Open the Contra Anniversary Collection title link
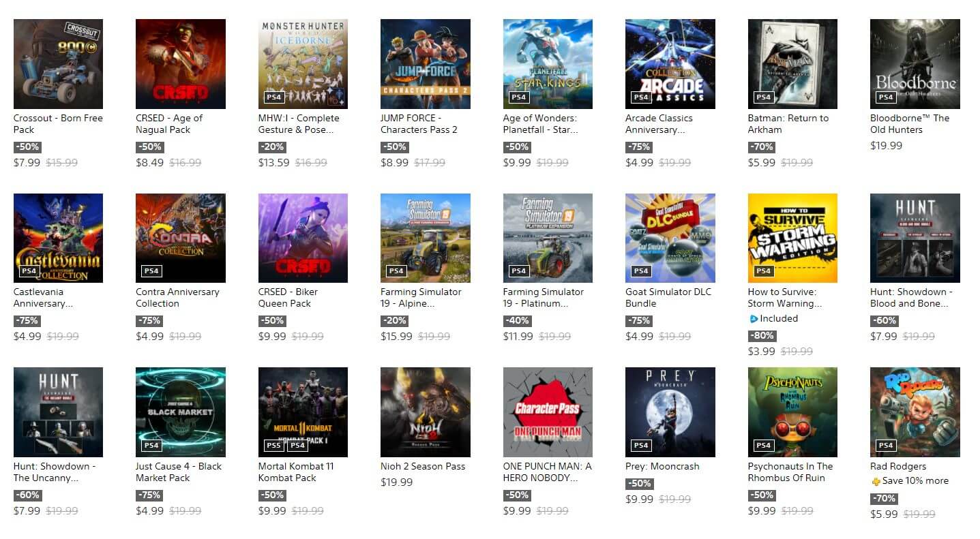980x539 pixels. tap(177, 298)
